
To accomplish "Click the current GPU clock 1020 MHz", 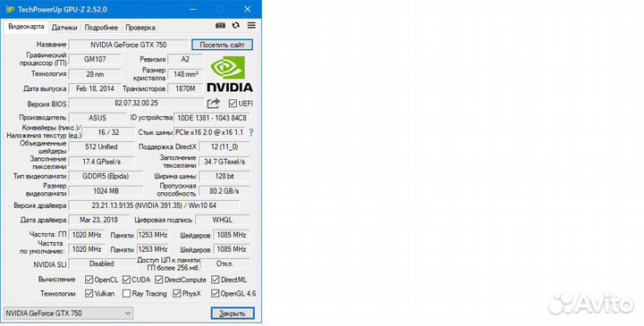I will [87, 235].
